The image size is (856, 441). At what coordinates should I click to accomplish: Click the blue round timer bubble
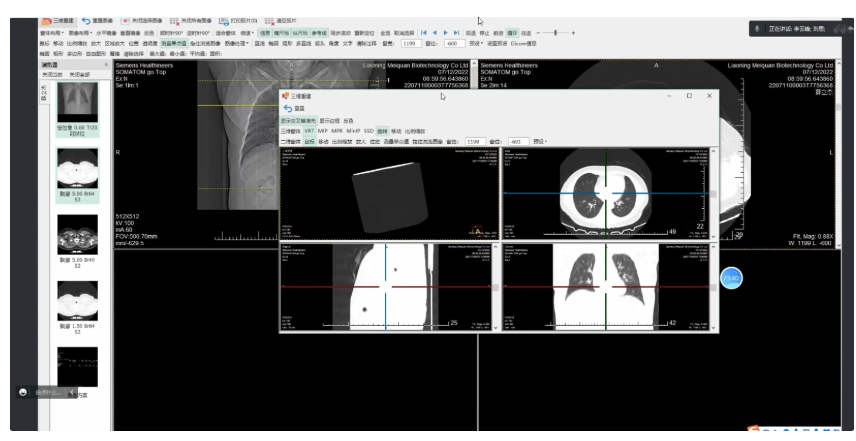(731, 278)
